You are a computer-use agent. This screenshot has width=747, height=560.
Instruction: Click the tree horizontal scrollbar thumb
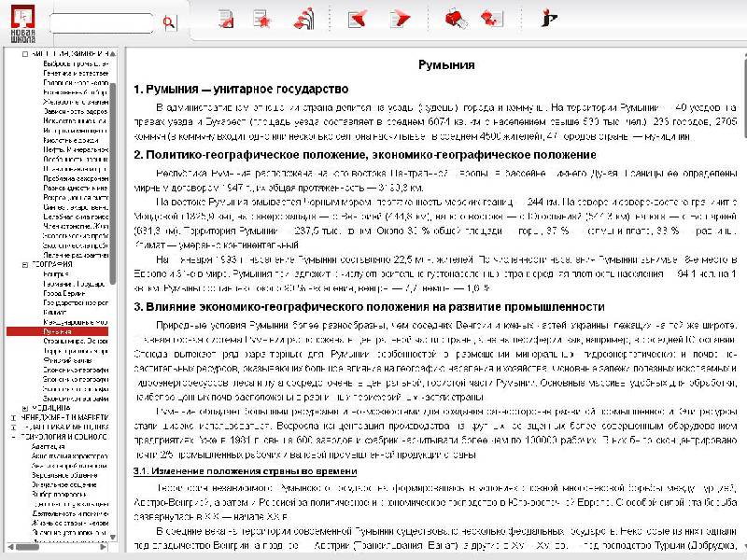(x=27, y=547)
